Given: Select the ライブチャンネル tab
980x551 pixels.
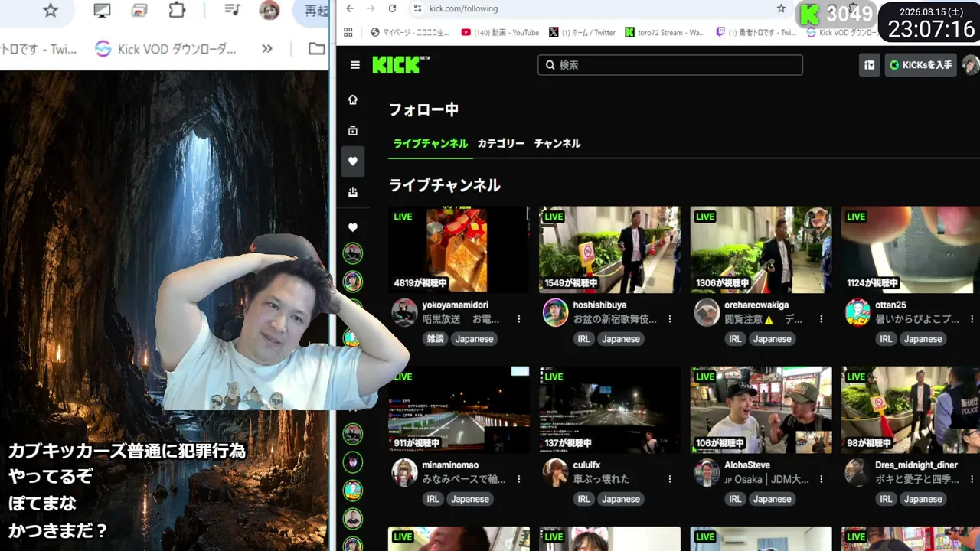Looking at the screenshot, I should click(430, 143).
